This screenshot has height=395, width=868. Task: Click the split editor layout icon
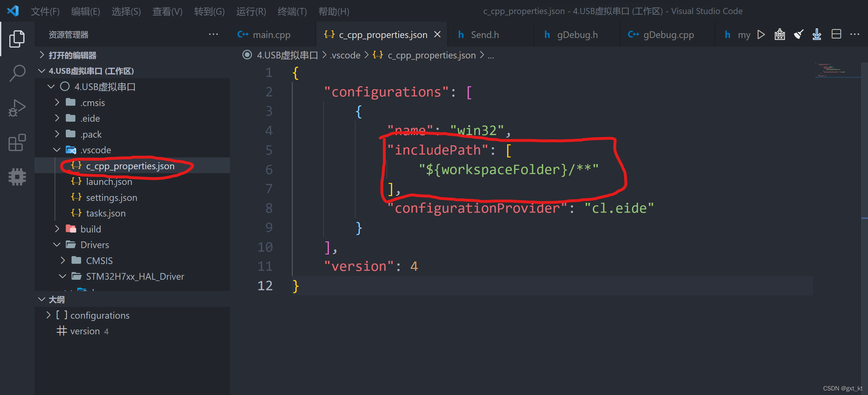click(x=836, y=35)
